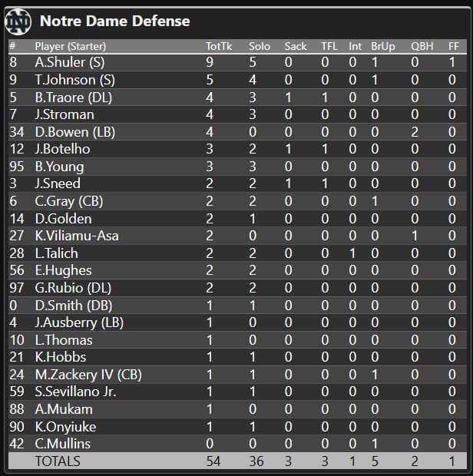Click player name D.Bowen (LB)
The image size is (473, 476).
pyautogui.click(x=74, y=132)
